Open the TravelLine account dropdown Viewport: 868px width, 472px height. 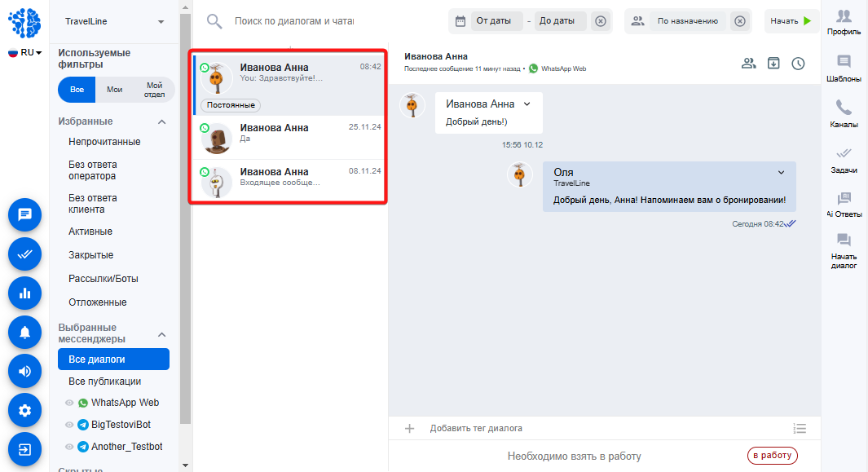tap(115, 22)
